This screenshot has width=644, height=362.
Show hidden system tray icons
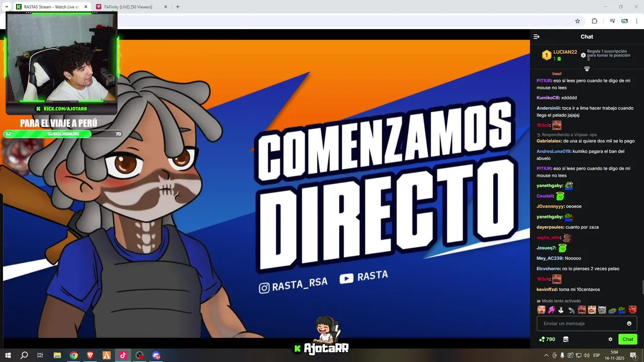tap(546, 355)
